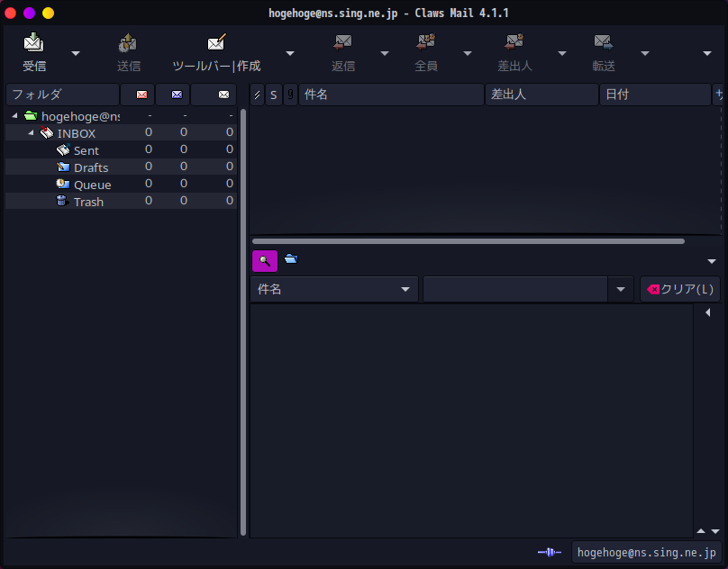
Task: Click the blue folder icon beside quick search
Action: tap(291, 259)
